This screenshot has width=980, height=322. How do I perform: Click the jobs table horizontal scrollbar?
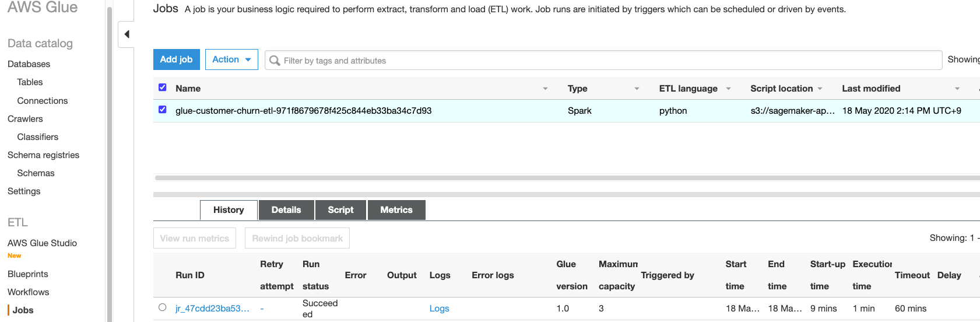coord(567,178)
